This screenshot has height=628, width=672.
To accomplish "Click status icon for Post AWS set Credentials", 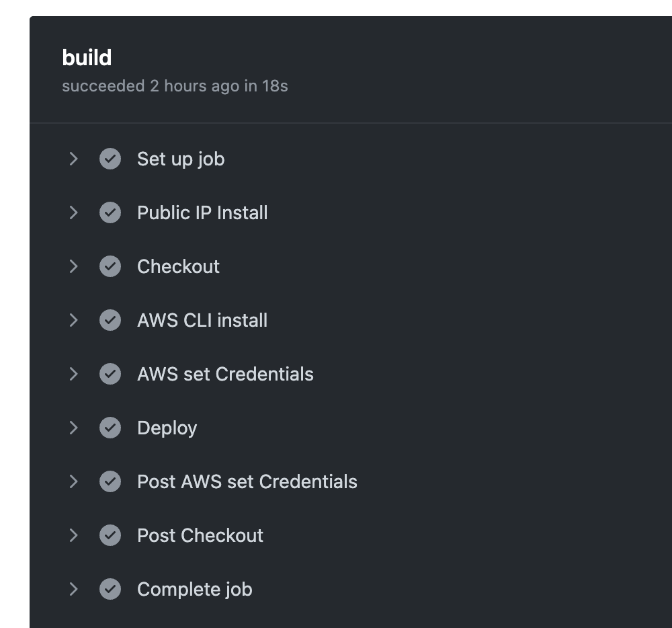I will (x=110, y=482).
